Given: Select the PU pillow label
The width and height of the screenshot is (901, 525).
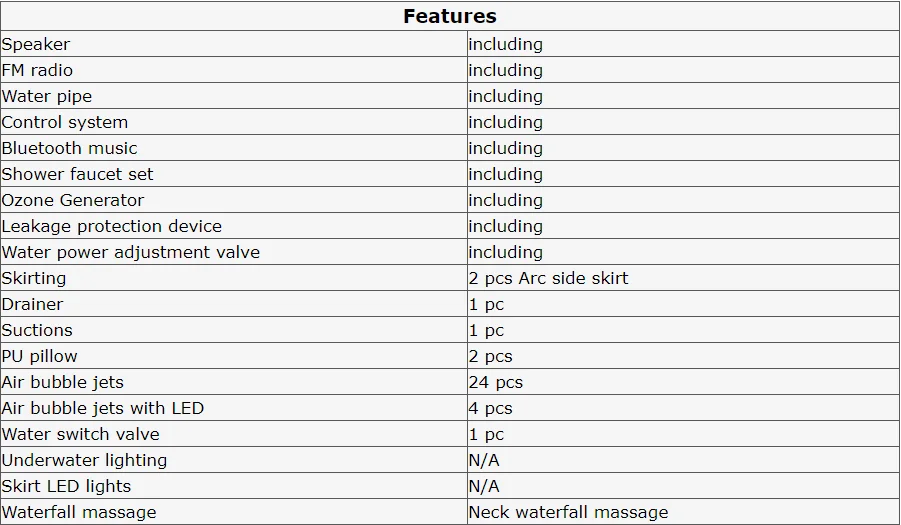Looking at the screenshot, I should click(40, 356).
